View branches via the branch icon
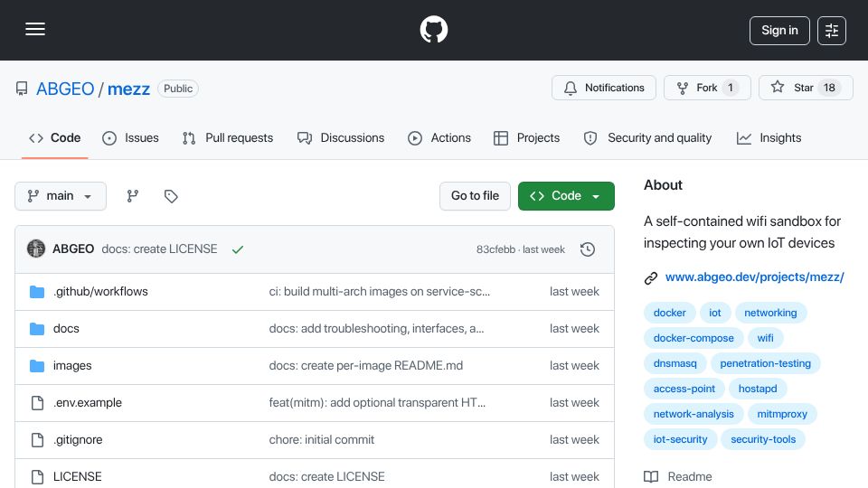This screenshot has height=488, width=868. pyautogui.click(x=132, y=196)
